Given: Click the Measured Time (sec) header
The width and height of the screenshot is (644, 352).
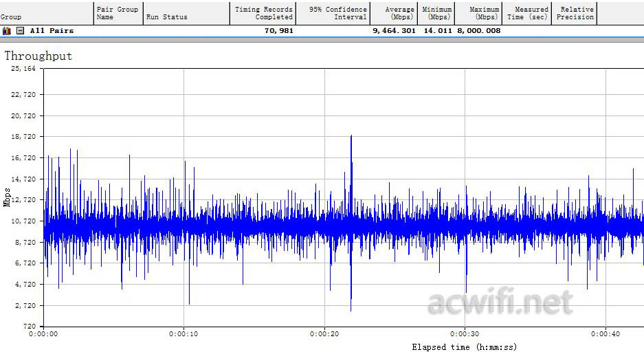Looking at the screenshot, I should [527, 13].
